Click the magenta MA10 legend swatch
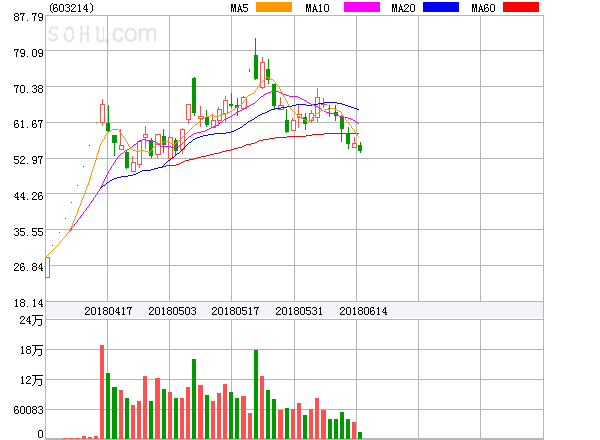 [362, 7]
